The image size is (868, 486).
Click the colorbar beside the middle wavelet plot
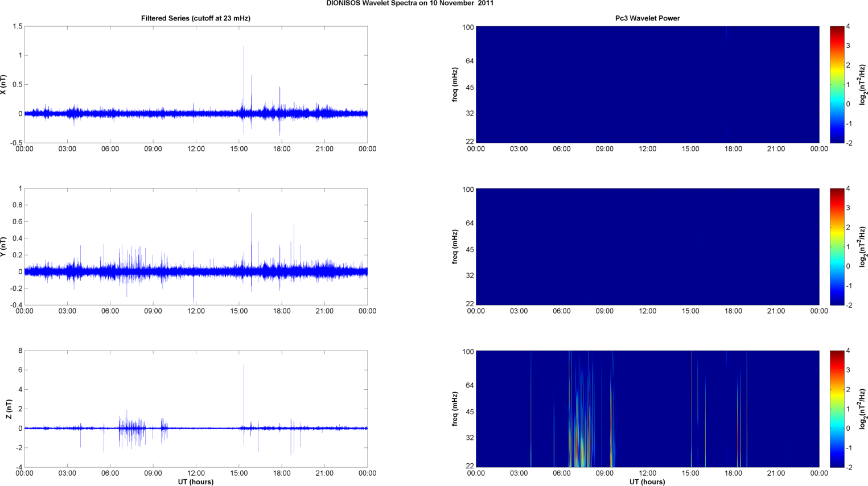[x=837, y=247]
